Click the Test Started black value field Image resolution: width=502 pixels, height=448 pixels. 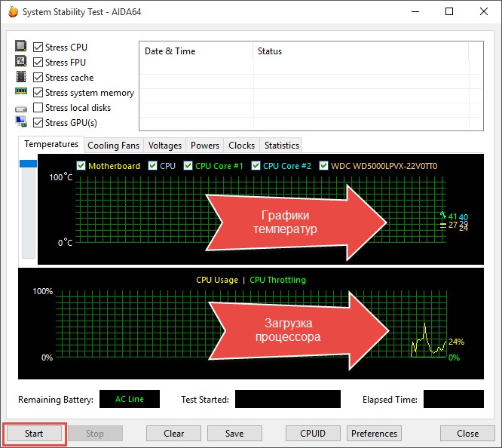(288, 399)
